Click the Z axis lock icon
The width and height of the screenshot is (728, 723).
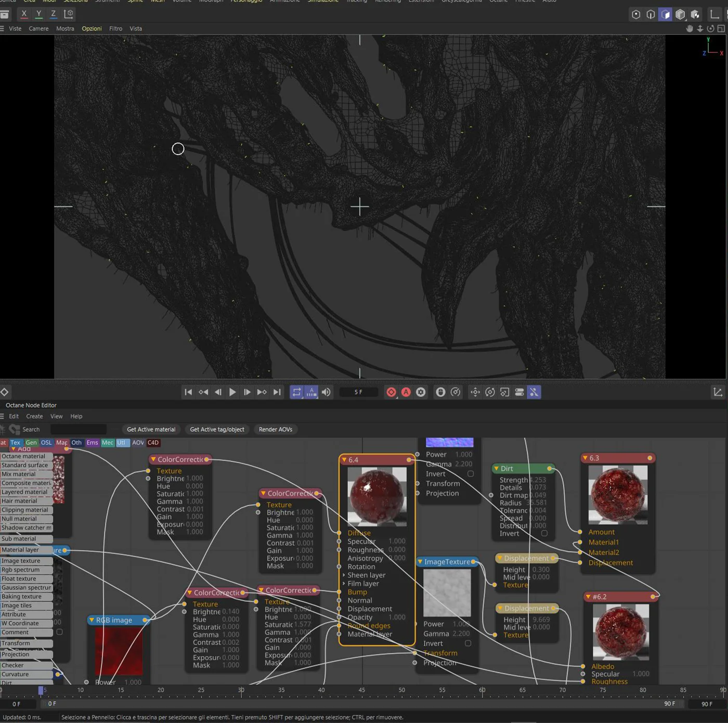click(53, 14)
